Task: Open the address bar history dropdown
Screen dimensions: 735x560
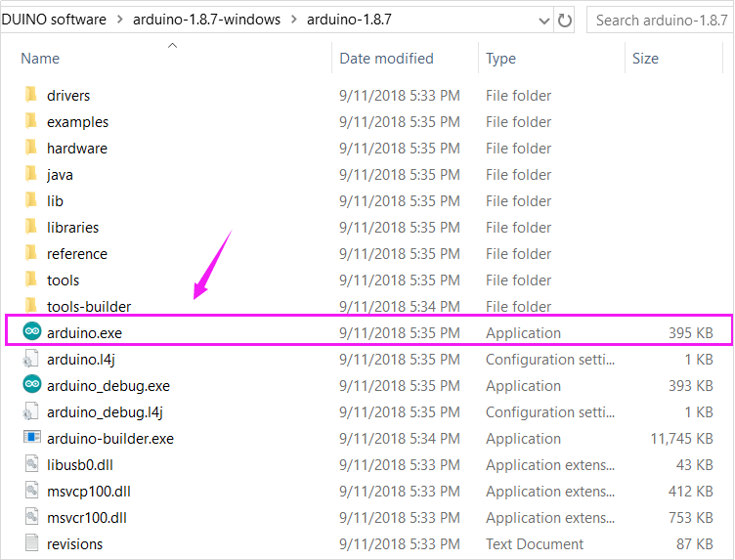Action: [543, 21]
